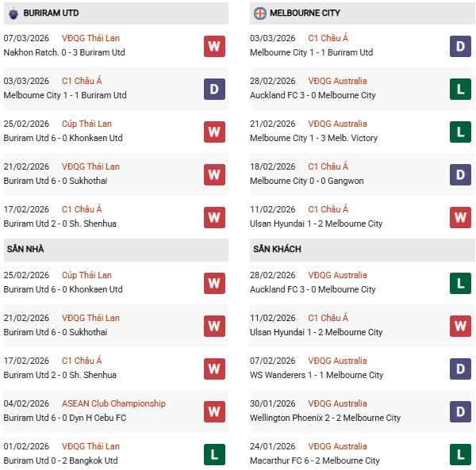Click the Melbourne City club crest icon
Image resolution: width=476 pixels, height=470 pixels.
point(259,13)
